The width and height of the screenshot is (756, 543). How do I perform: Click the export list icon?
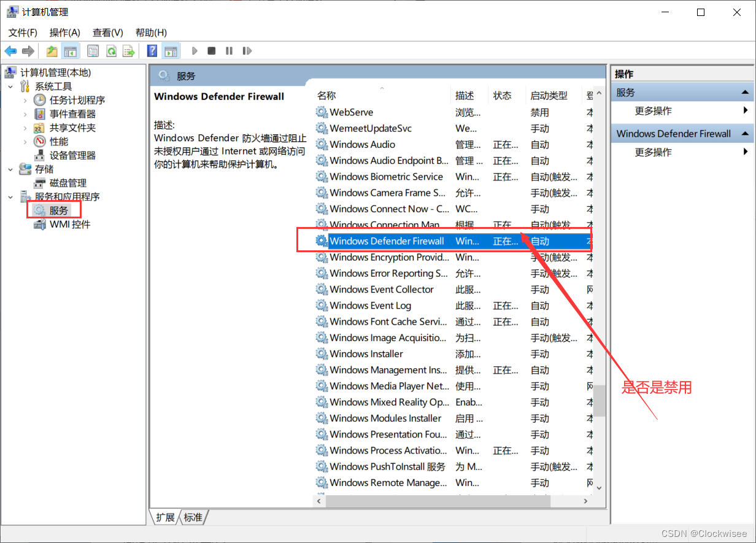click(128, 50)
